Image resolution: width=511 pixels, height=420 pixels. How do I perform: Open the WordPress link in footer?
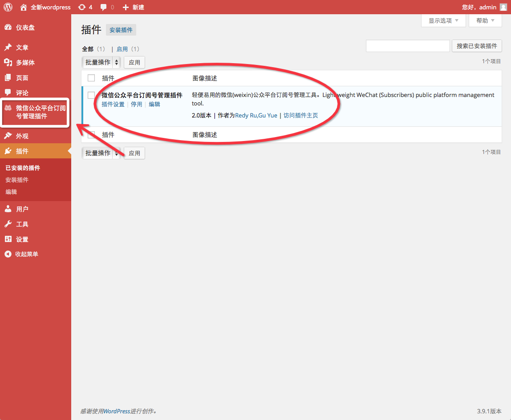point(117,411)
